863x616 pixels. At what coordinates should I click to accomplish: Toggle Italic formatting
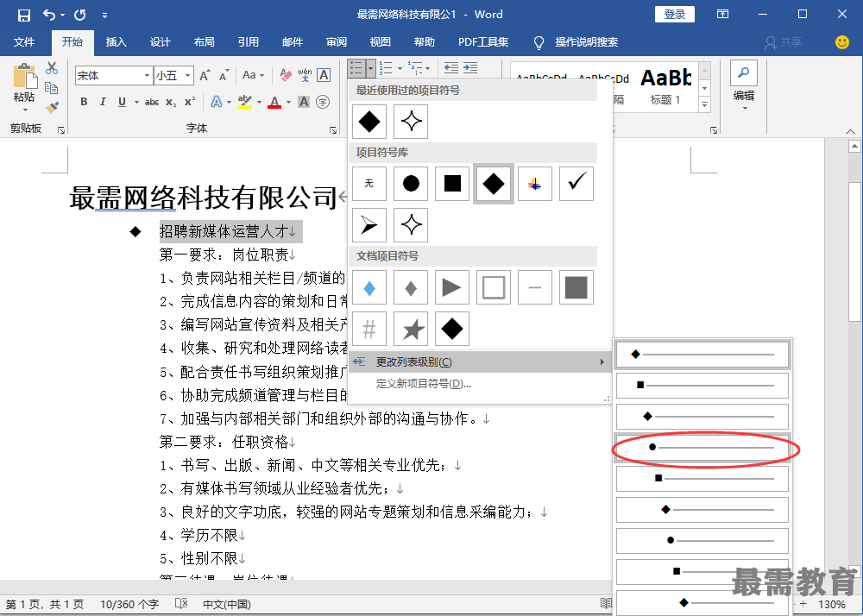[103, 102]
